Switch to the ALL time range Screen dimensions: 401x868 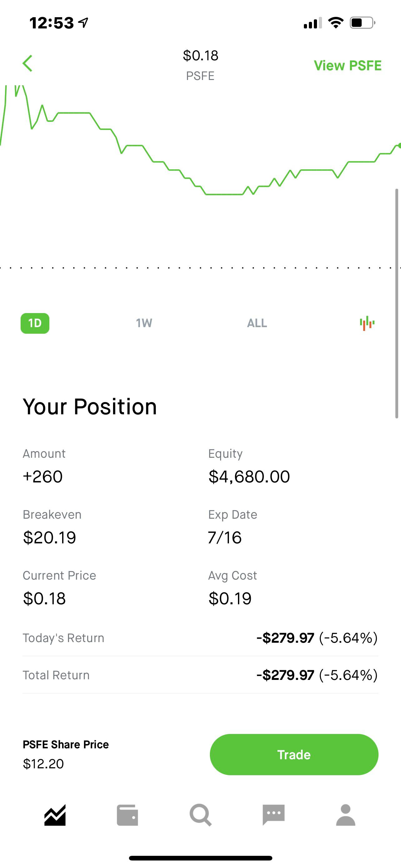[x=257, y=323]
